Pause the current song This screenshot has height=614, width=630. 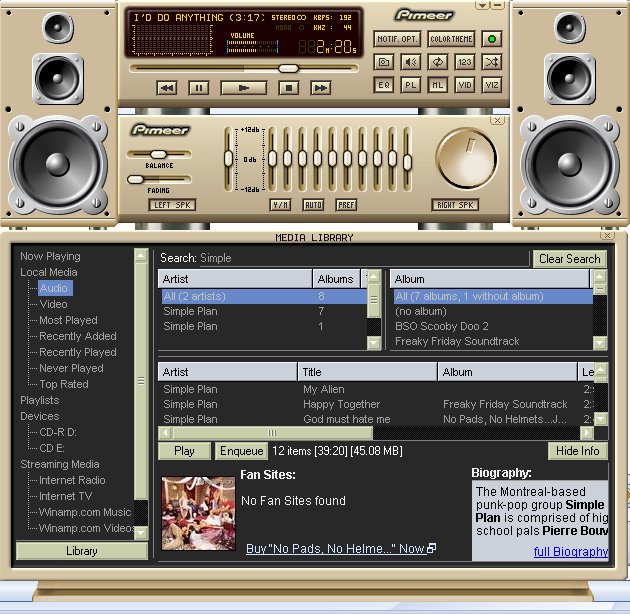point(199,88)
